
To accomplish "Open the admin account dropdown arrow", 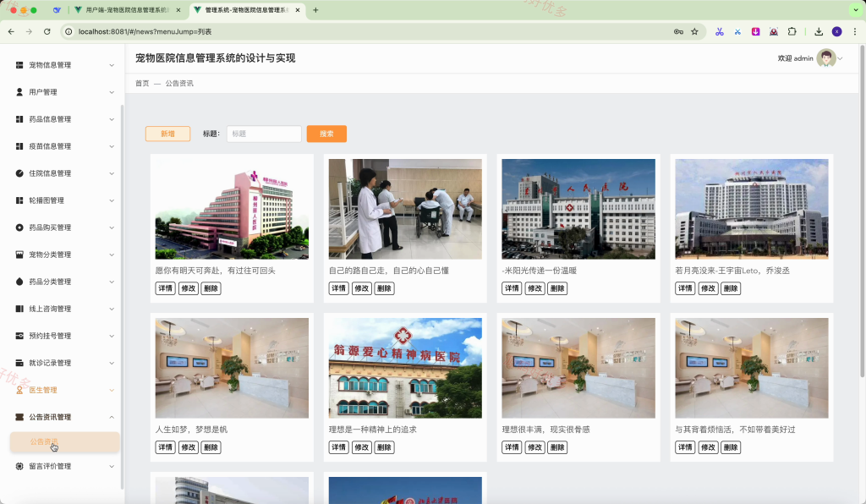I will pyautogui.click(x=840, y=58).
